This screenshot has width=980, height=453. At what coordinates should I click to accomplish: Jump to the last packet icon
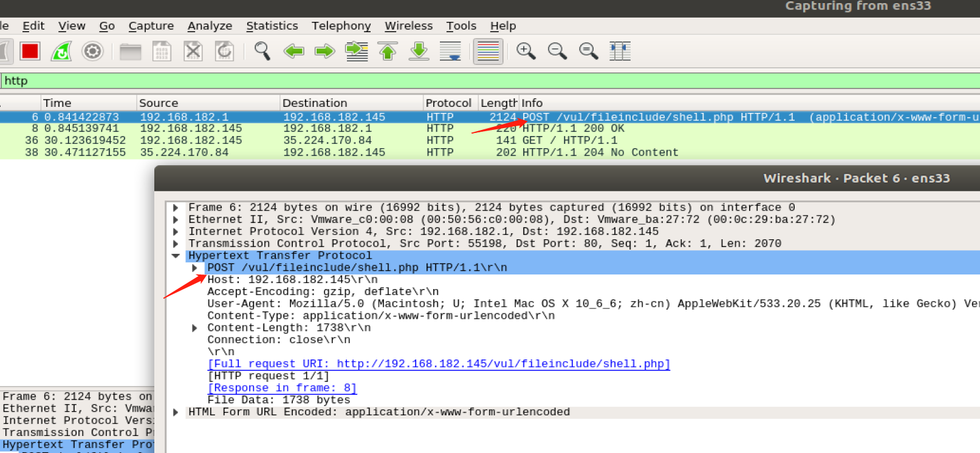click(x=419, y=51)
